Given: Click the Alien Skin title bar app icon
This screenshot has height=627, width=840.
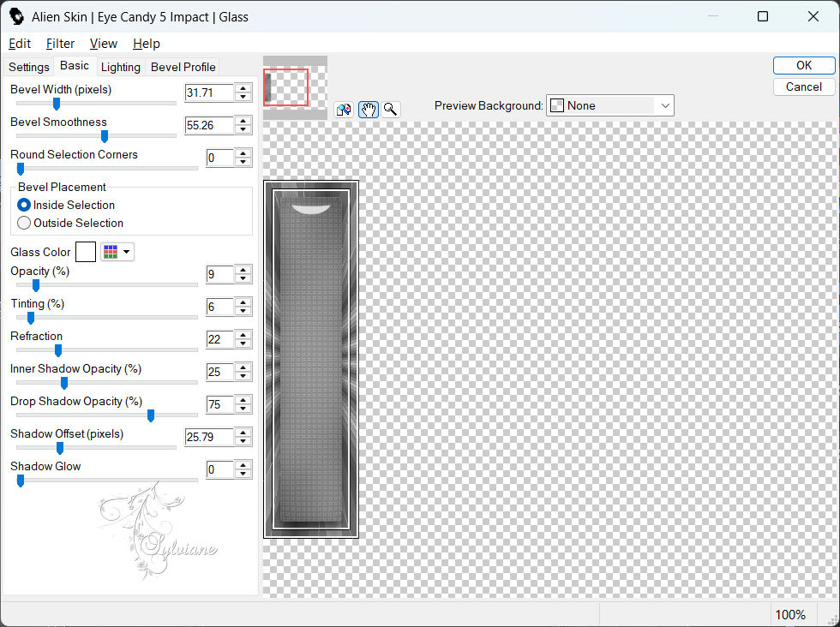Looking at the screenshot, I should [x=16, y=16].
